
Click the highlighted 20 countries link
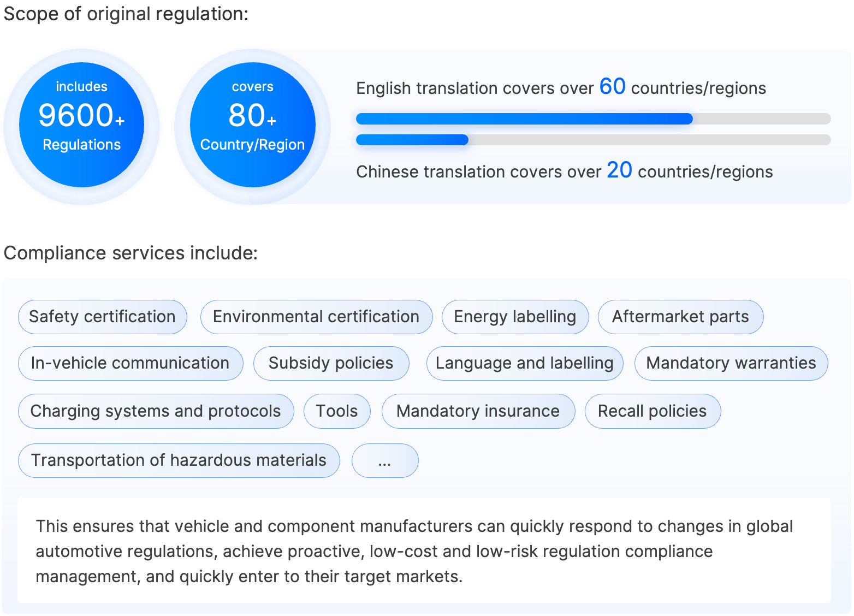click(620, 170)
